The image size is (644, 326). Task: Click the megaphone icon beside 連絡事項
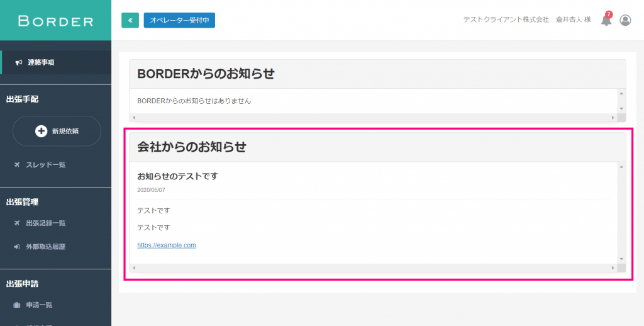18,62
